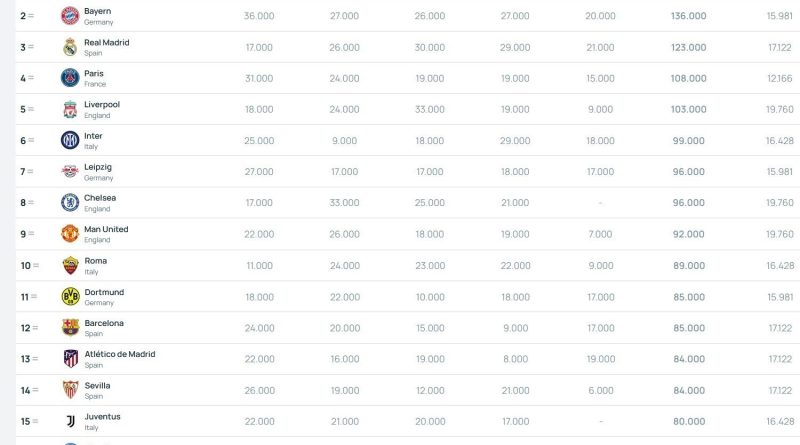Click the Leipzig club crest icon
The image size is (800, 445).
click(69, 172)
